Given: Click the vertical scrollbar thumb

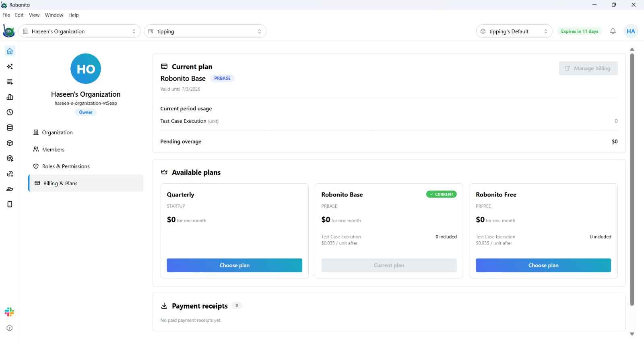Looking at the screenshot, I should click(x=632, y=179).
